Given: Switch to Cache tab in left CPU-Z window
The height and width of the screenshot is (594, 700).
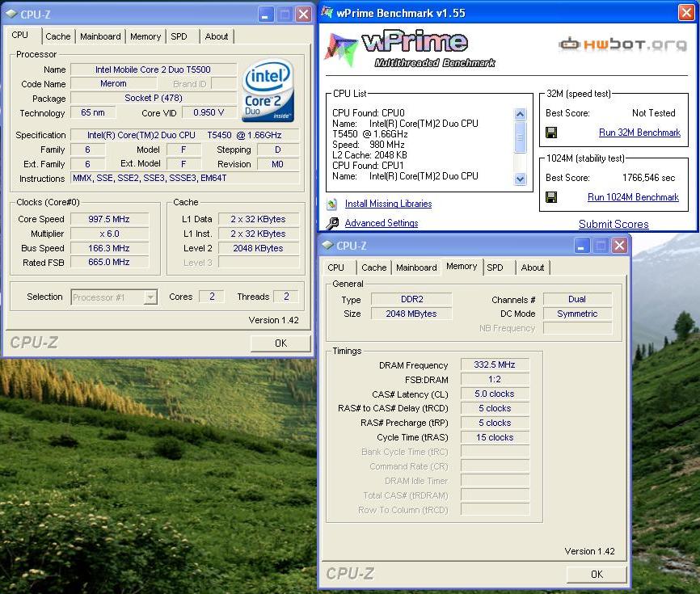Looking at the screenshot, I should click(58, 36).
